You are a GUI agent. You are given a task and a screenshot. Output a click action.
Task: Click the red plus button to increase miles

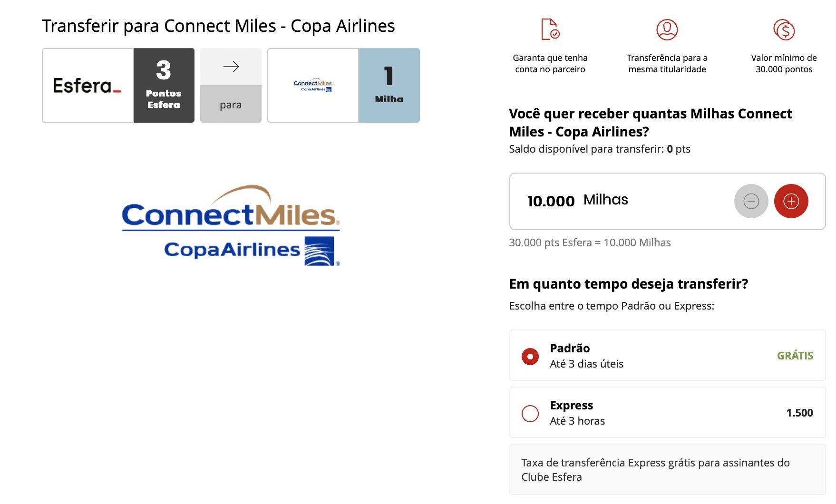click(791, 201)
